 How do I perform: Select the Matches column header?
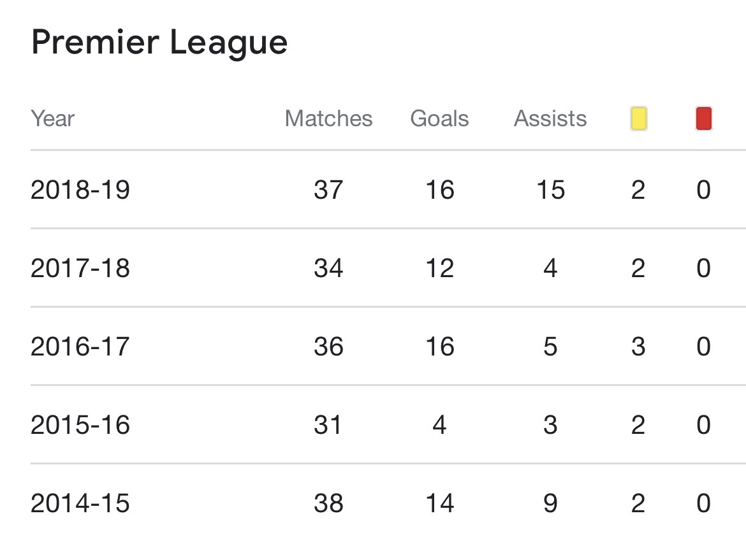(x=328, y=118)
